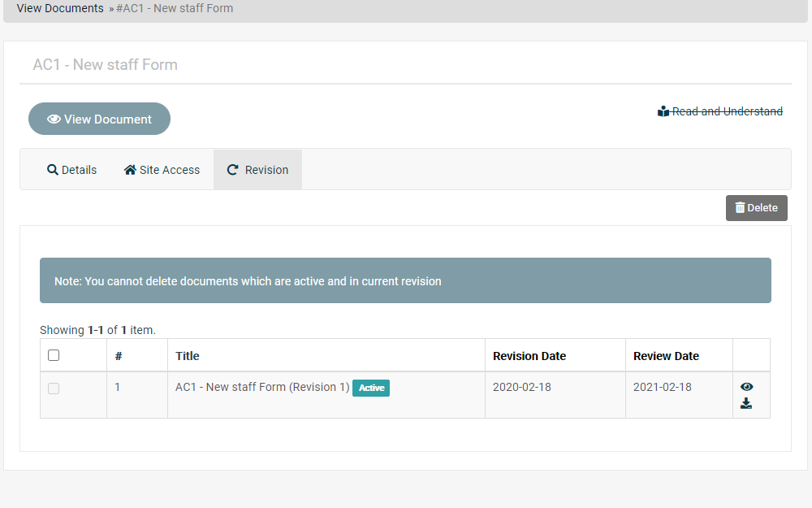Download revision 1 using the download icon
Viewport: 812px width, 508px height.
point(746,403)
